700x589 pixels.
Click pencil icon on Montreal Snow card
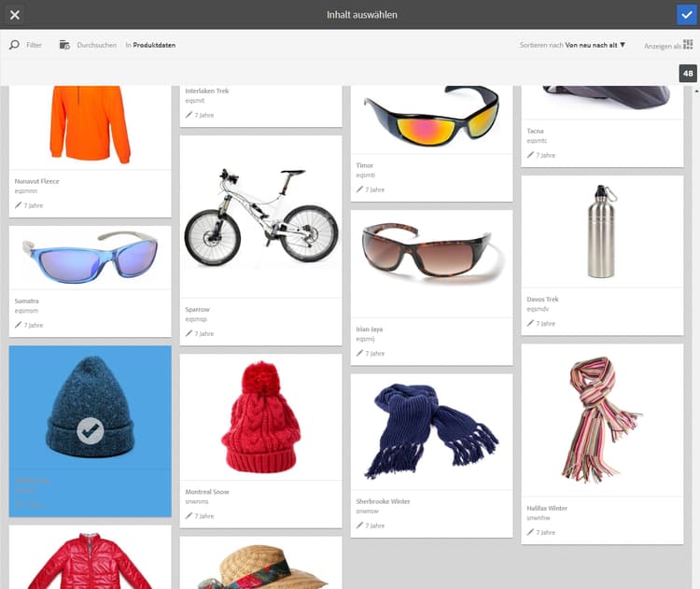189,515
